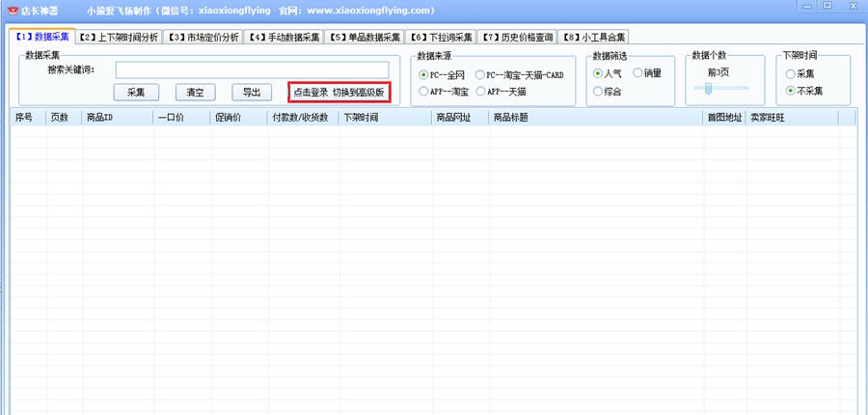Click the 首图地址 column header
Screen dimensions: 868x415
pos(724,118)
